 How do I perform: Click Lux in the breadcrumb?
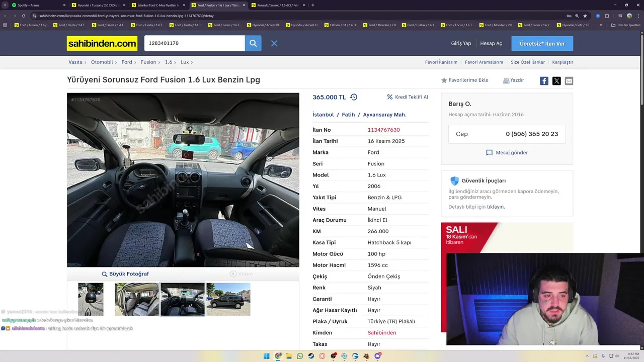point(185,62)
